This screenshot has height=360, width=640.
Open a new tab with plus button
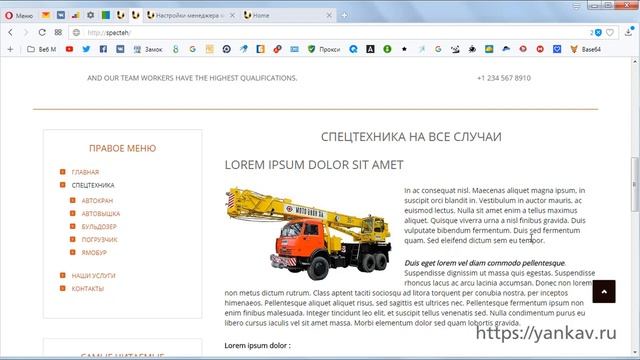pyautogui.click(x=344, y=16)
